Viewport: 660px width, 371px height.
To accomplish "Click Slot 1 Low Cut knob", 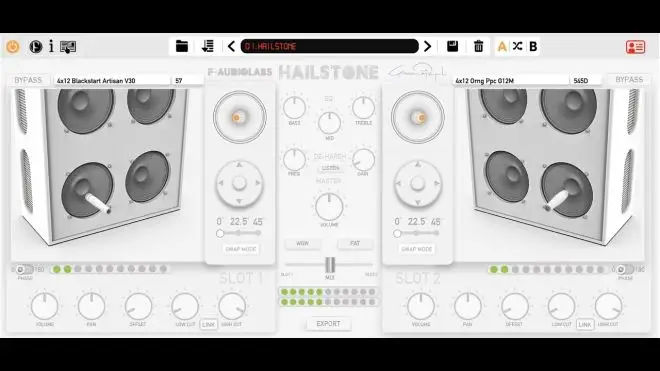I will click(x=185, y=306).
